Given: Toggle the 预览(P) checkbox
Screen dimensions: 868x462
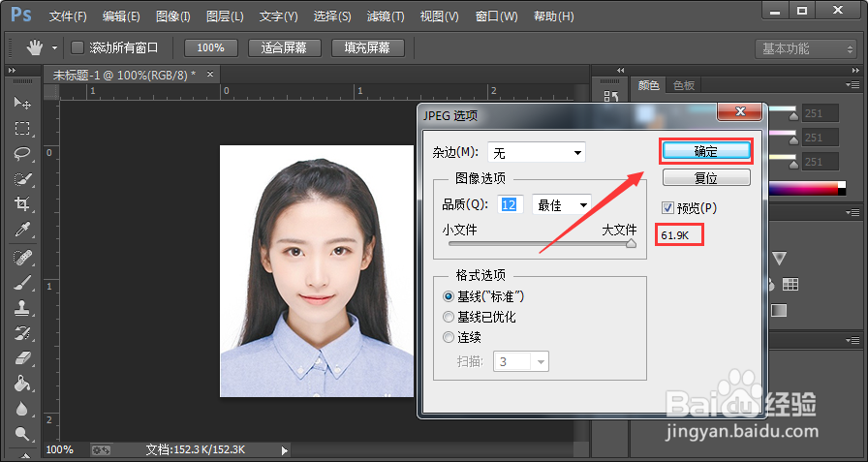Looking at the screenshot, I should pyautogui.click(x=668, y=208).
